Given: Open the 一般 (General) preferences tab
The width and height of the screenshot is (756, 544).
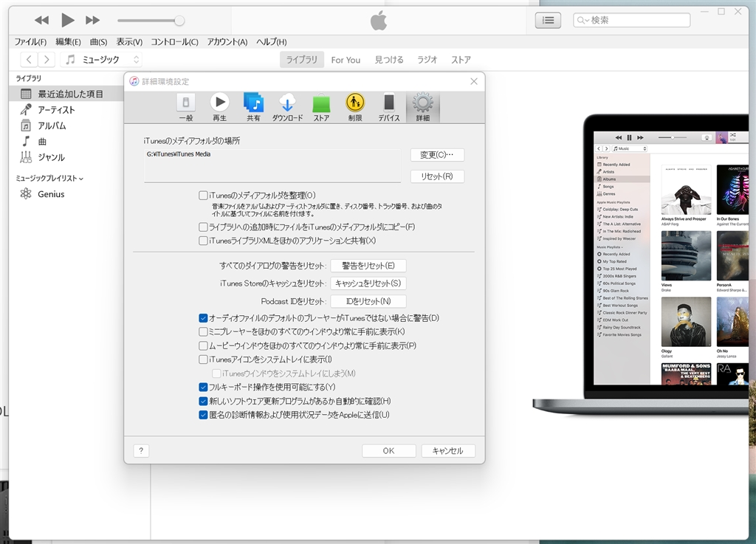Looking at the screenshot, I should tap(185, 107).
